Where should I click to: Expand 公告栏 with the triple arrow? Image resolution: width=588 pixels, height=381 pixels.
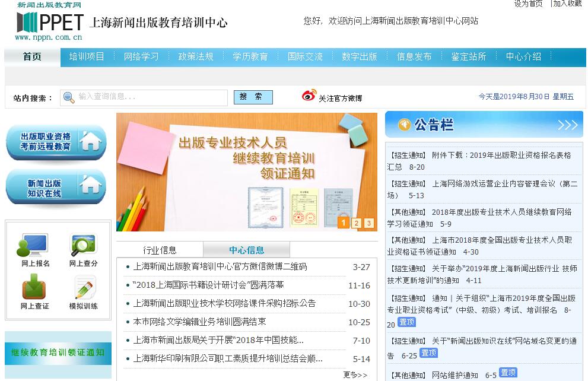click(x=567, y=125)
